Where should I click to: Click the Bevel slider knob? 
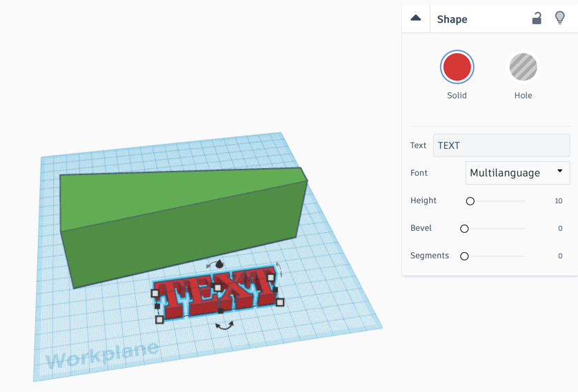point(464,228)
